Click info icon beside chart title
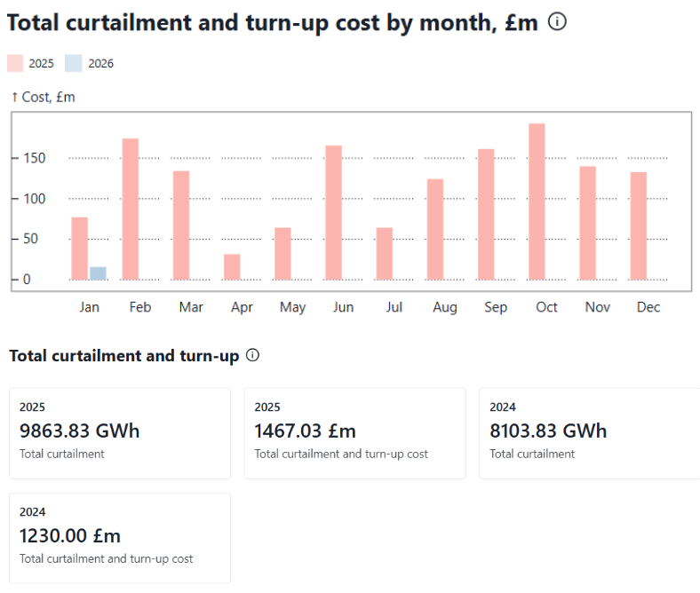The height and width of the screenshot is (593, 700). pos(557,22)
